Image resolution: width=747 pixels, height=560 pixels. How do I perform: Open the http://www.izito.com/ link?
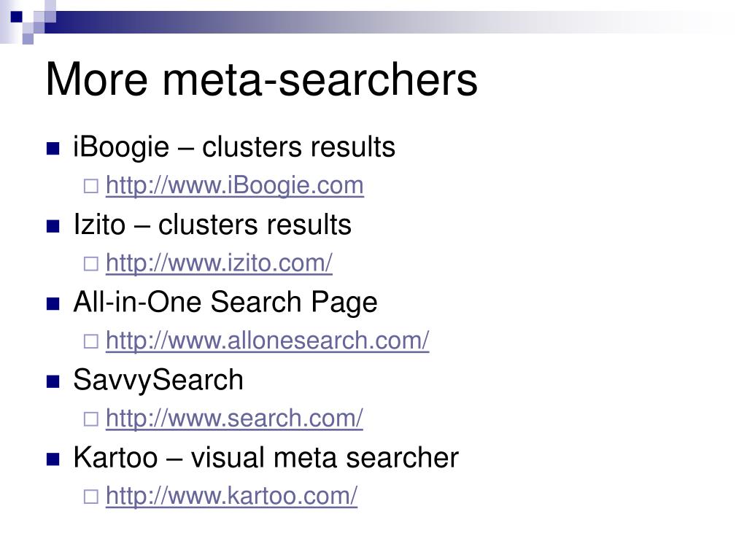click(x=219, y=262)
